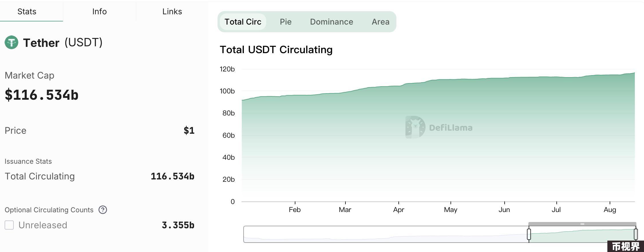Click the Optional Circulating Counts label
Screen dimensions: 644x252
(49, 210)
